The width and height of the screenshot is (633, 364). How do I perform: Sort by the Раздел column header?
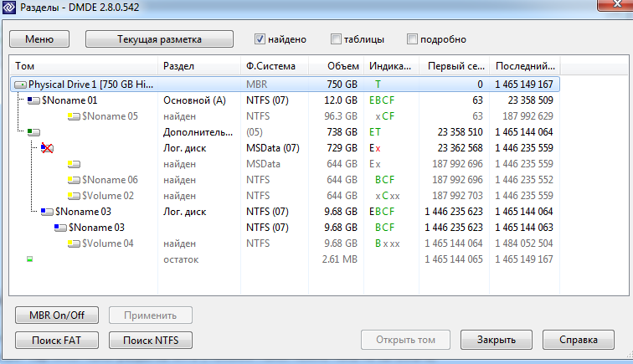[x=199, y=66]
